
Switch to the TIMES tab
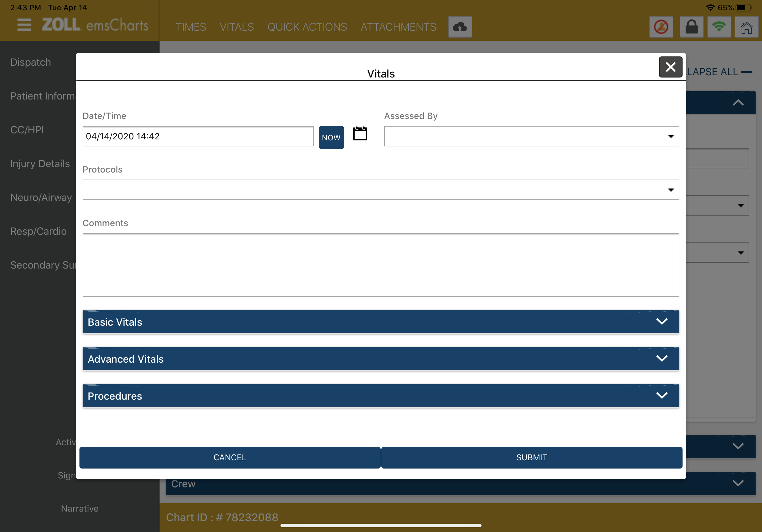pos(191,27)
